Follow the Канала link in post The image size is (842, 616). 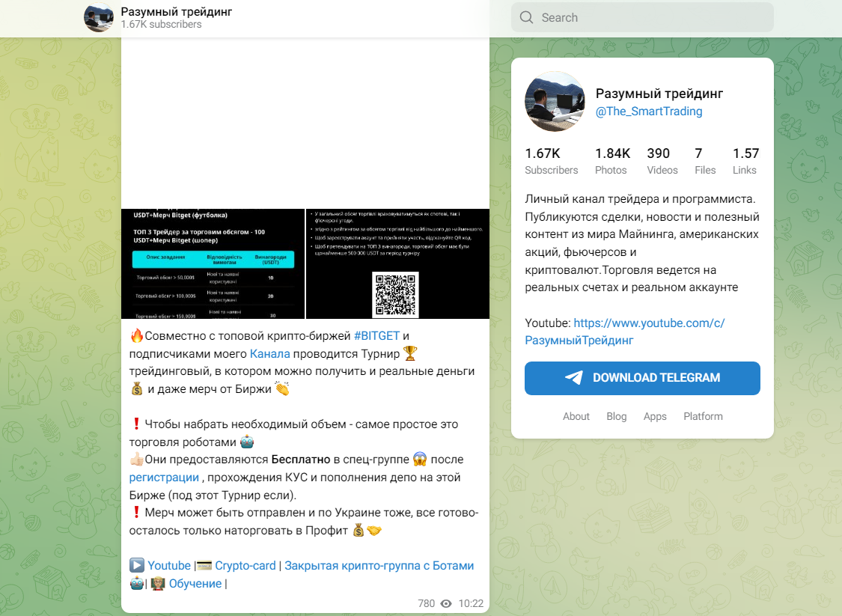point(269,354)
